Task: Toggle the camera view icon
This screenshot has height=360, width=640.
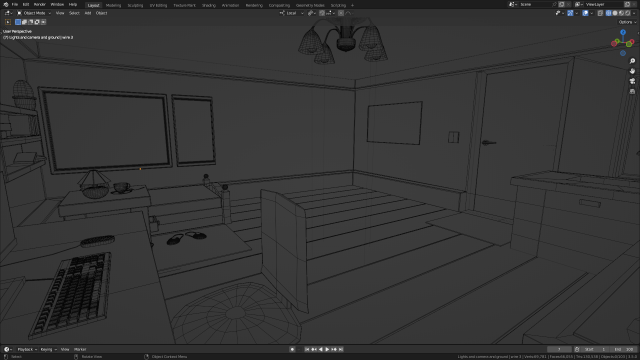Action: pos(632,81)
